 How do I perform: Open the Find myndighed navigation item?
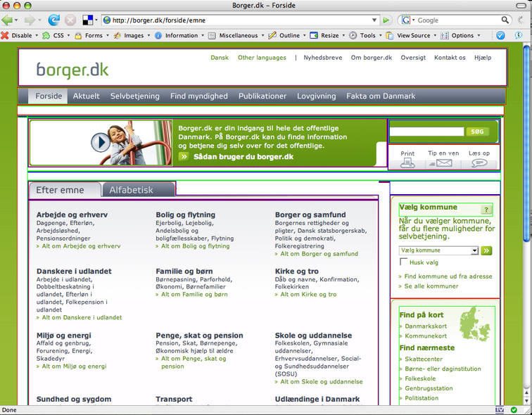(x=199, y=96)
